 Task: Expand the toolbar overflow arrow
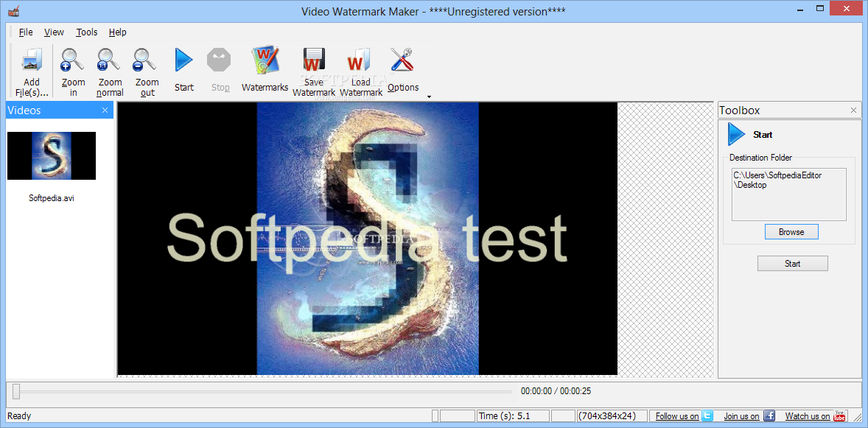[x=428, y=97]
